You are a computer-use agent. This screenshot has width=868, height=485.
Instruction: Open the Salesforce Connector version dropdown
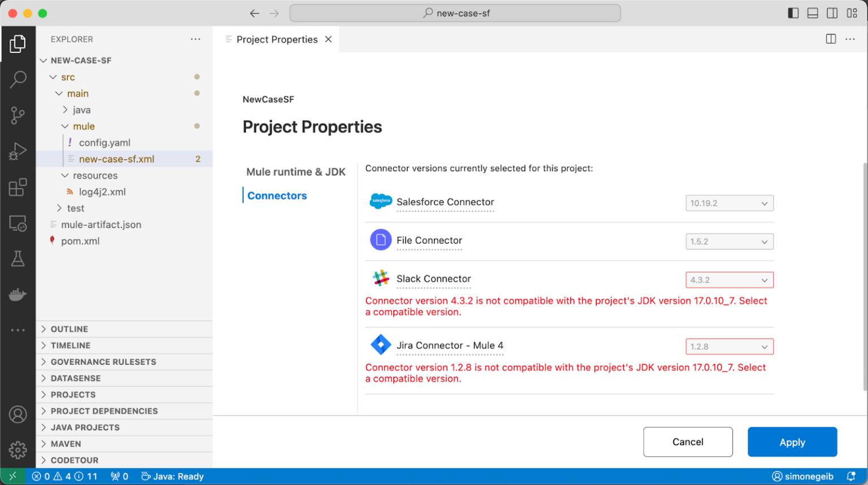pos(729,203)
